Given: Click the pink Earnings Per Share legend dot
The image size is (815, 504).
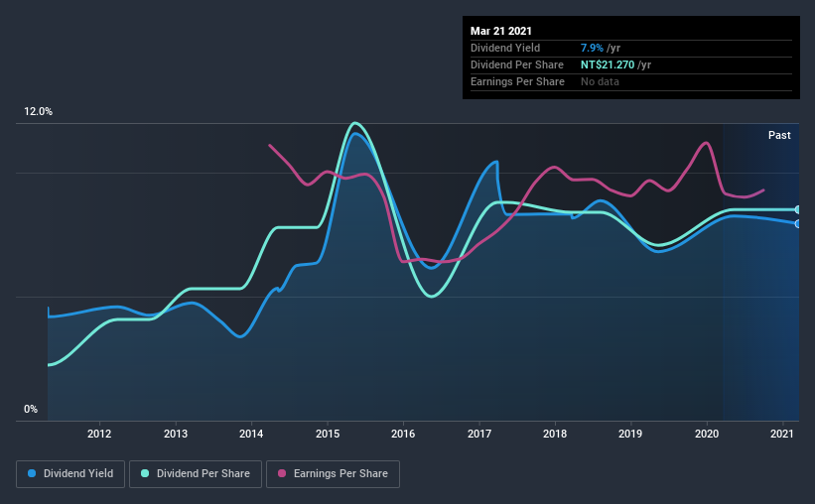Looking at the screenshot, I should tap(282, 473).
